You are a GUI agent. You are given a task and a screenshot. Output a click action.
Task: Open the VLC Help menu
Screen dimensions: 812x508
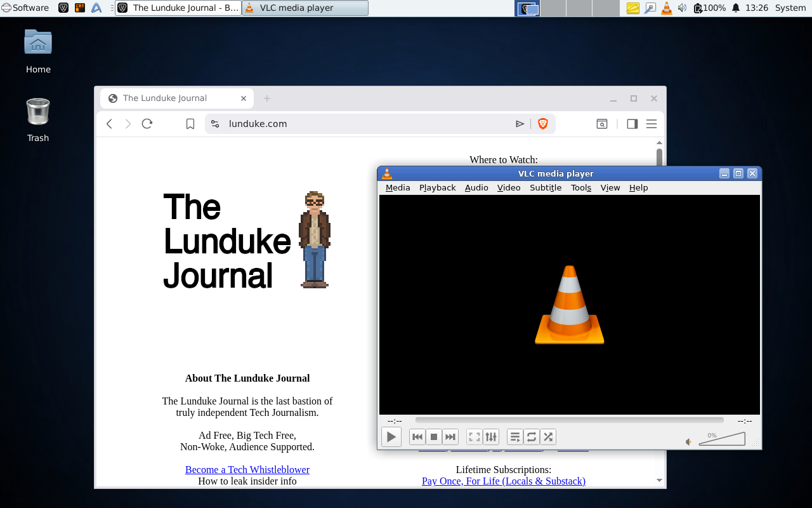click(639, 187)
